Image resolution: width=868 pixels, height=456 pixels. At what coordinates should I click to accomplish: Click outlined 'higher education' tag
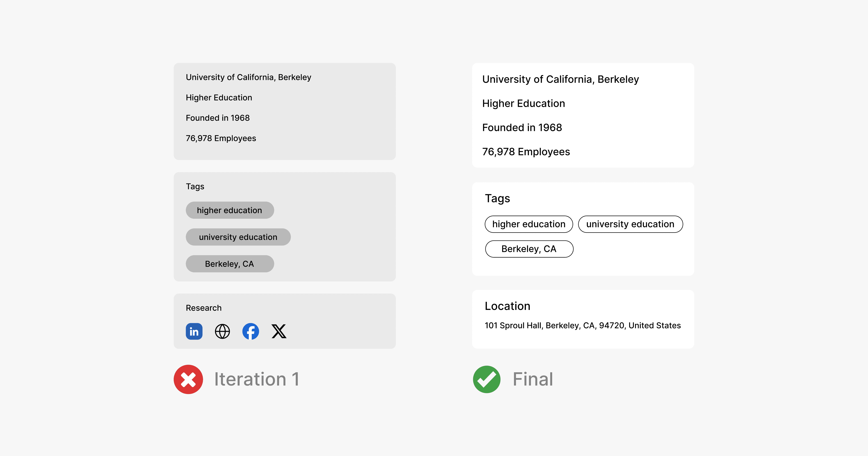[x=529, y=224]
